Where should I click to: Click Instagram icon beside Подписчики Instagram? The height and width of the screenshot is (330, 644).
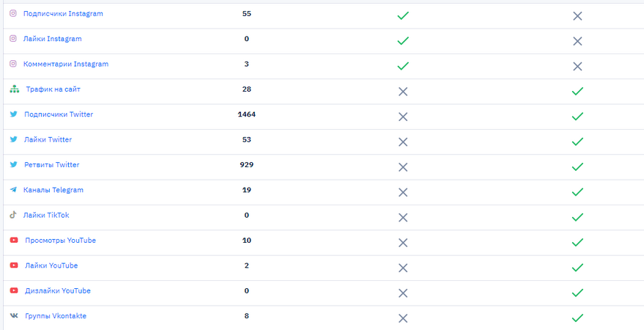pyautogui.click(x=13, y=13)
